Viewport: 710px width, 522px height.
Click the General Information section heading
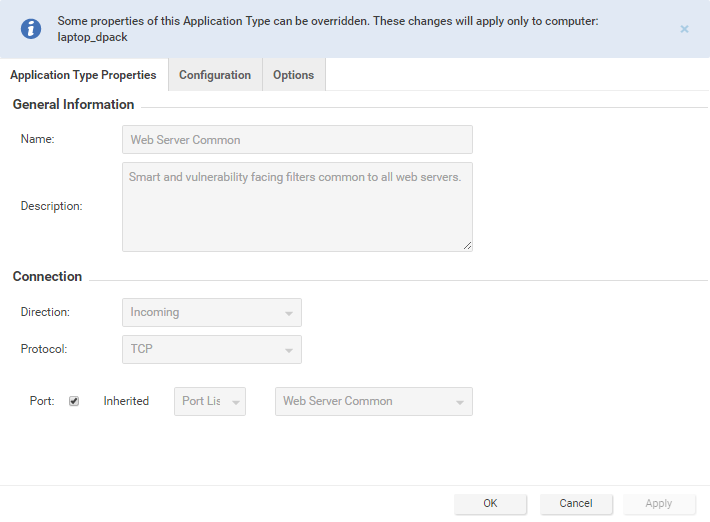point(73,104)
